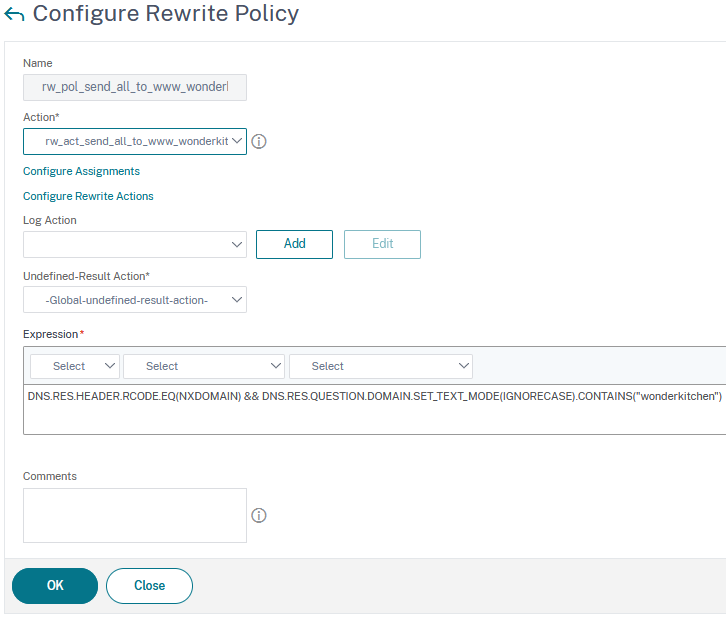Open the info icon next to Comments box

click(259, 515)
